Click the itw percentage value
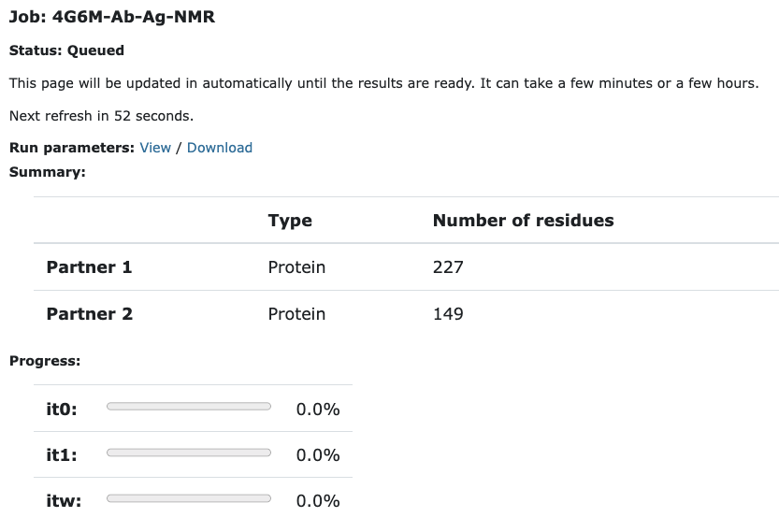779x532 pixels. pyautogui.click(x=318, y=501)
